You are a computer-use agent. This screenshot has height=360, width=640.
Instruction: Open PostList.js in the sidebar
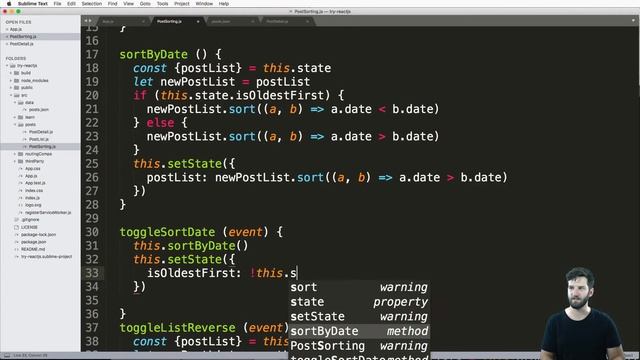coord(39,139)
